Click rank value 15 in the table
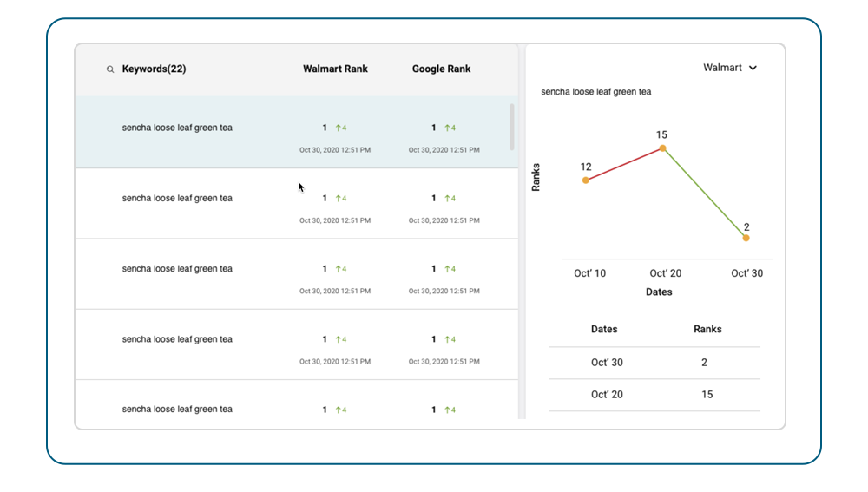 point(707,395)
